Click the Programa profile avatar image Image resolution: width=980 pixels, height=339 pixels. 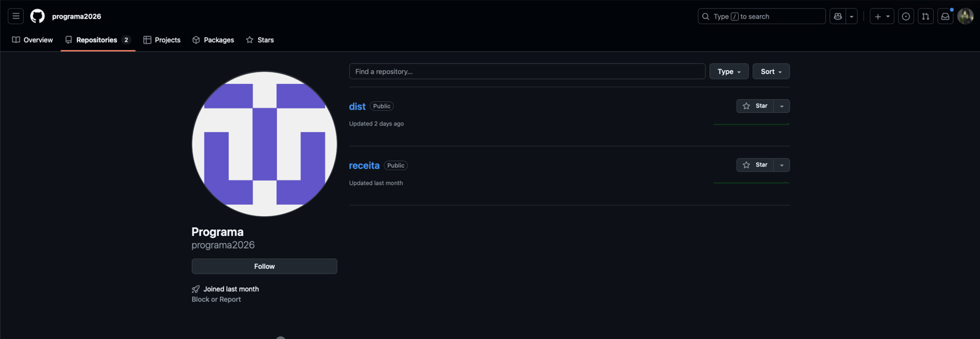tap(265, 144)
